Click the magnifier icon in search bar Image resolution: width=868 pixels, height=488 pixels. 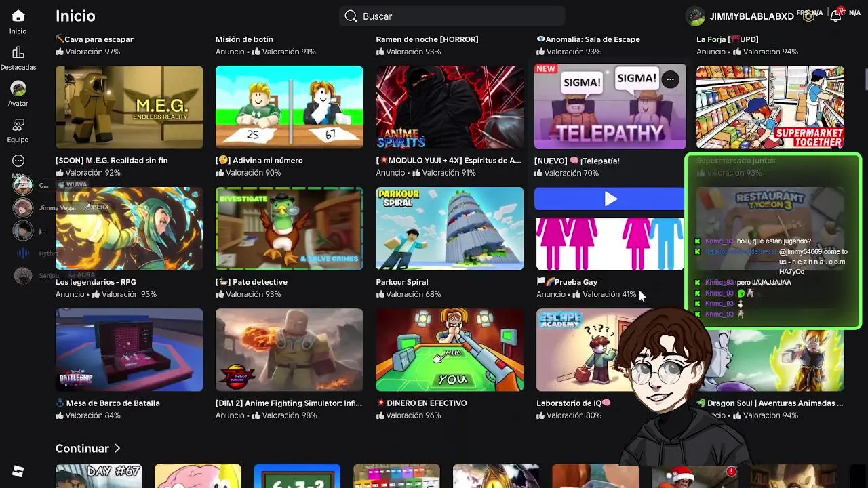351,16
